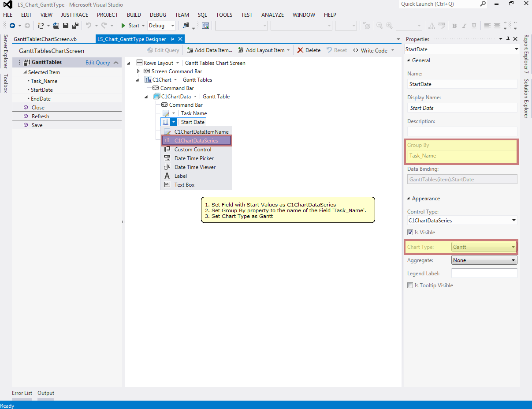532x409 pixels.
Task: Close the Properties panel
Action: pos(515,39)
